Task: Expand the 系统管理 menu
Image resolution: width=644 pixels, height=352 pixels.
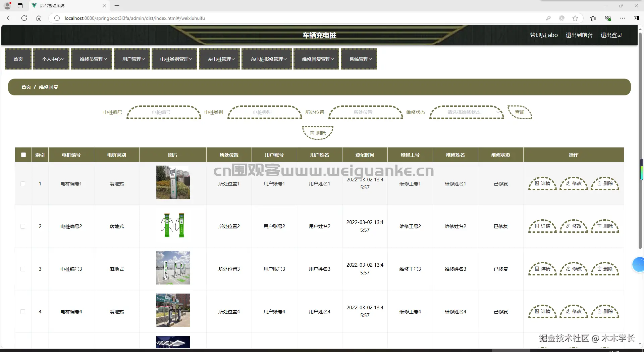Action: click(x=359, y=59)
